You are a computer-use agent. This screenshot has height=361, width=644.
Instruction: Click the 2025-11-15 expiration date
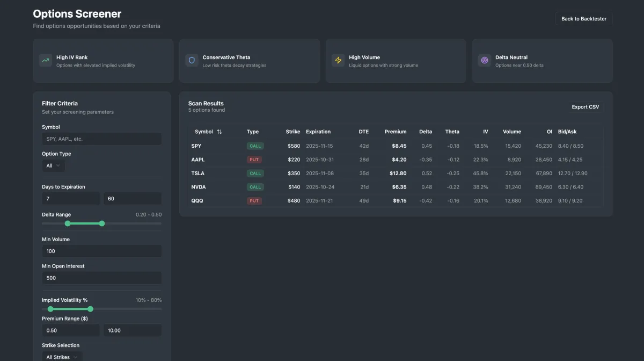tap(320, 146)
